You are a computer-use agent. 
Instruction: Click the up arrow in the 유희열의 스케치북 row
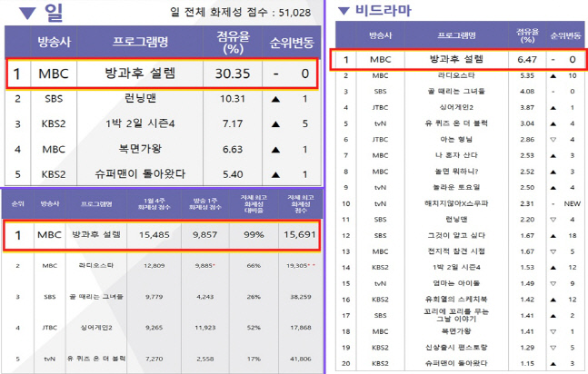coord(553,300)
